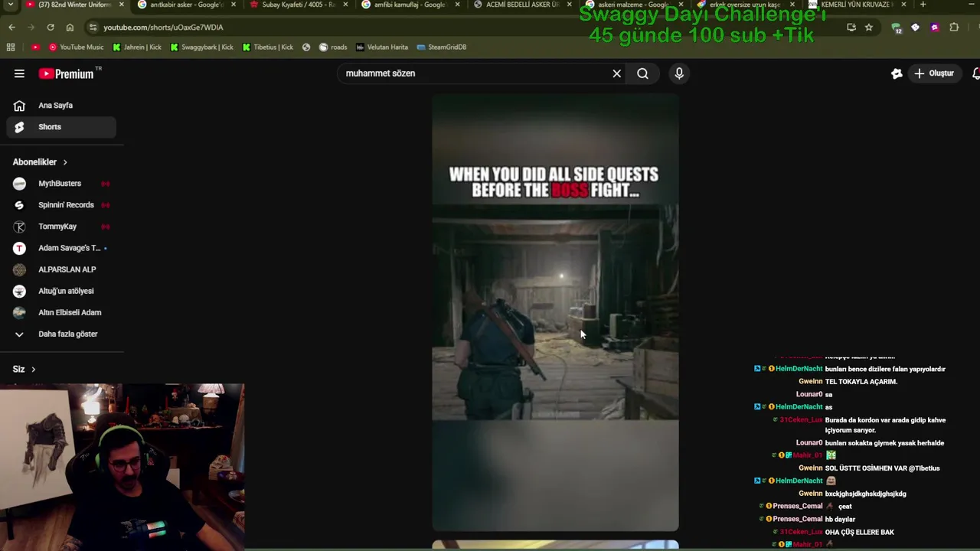This screenshot has height=551, width=980.
Task: Clear the search box with the X
Action: click(616, 73)
